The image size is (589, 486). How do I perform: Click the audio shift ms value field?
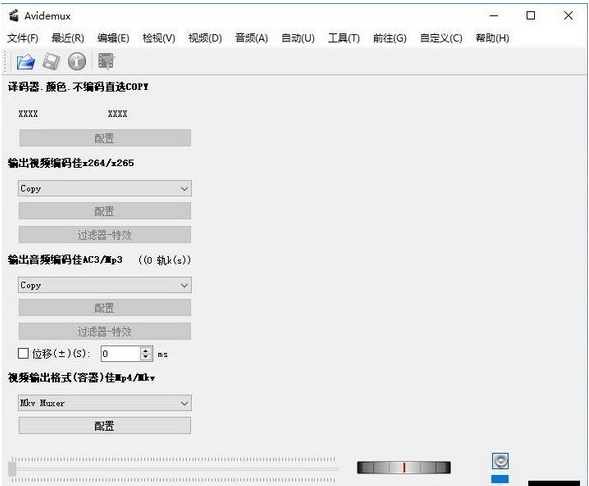(121, 354)
